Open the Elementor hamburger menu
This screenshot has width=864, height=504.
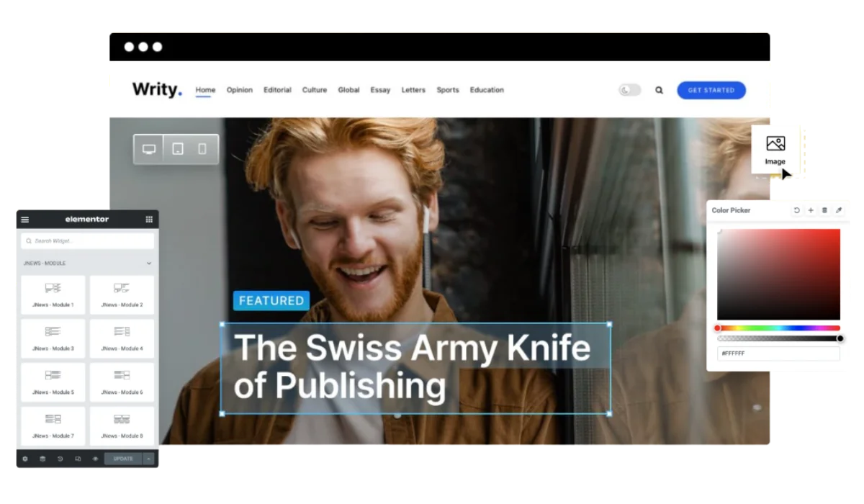25,220
